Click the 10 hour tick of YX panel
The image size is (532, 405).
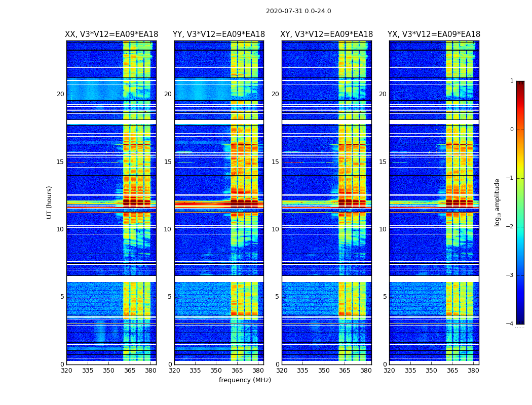[x=383, y=229]
